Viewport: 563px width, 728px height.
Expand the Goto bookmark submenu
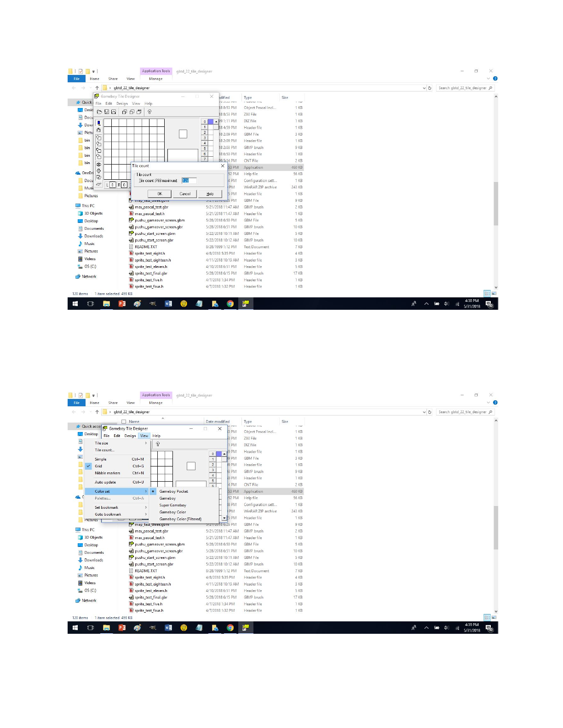(x=116, y=514)
